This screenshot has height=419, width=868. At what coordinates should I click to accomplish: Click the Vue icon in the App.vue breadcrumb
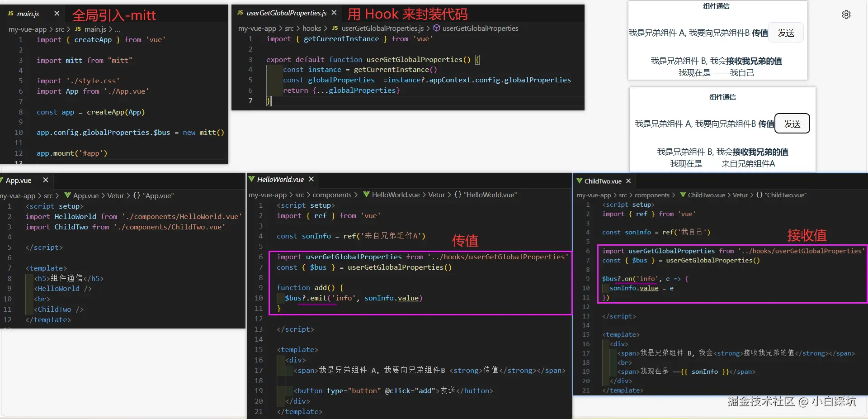pyautogui.click(x=67, y=195)
